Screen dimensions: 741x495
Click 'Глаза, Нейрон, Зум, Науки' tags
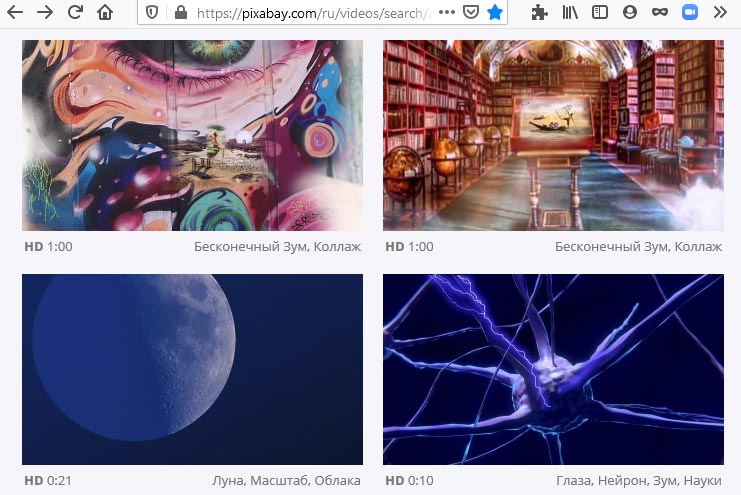pyautogui.click(x=639, y=481)
